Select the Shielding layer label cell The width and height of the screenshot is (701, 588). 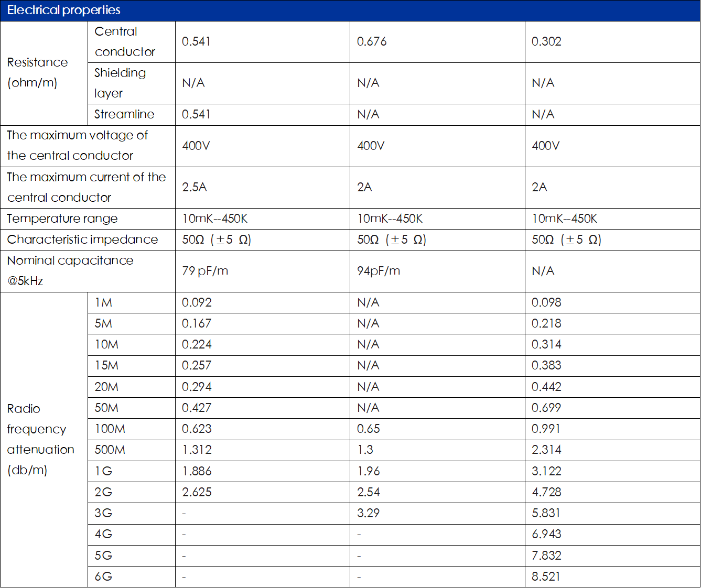click(x=120, y=83)
